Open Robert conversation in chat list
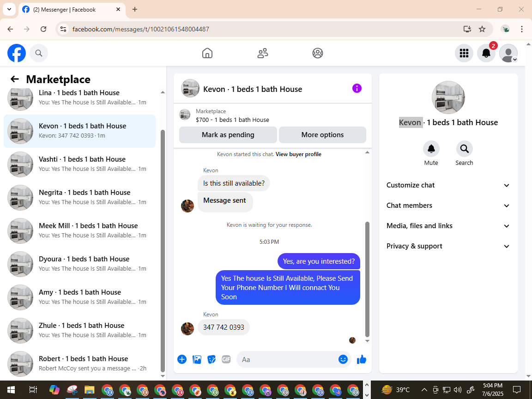Screen dimensions: 532x399 click(80, 364)
